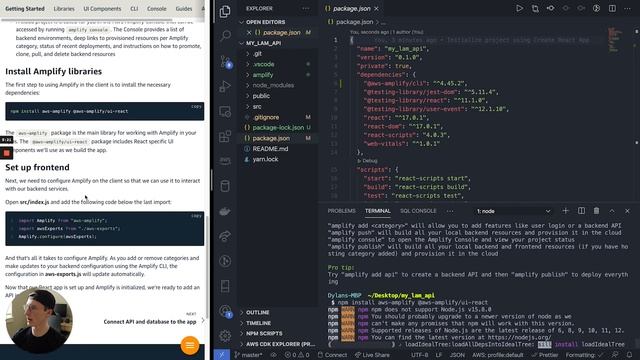The width and height of the screenshot is (640, 360).
Task: Open the Manage settings gear
Action: (225, 336)
